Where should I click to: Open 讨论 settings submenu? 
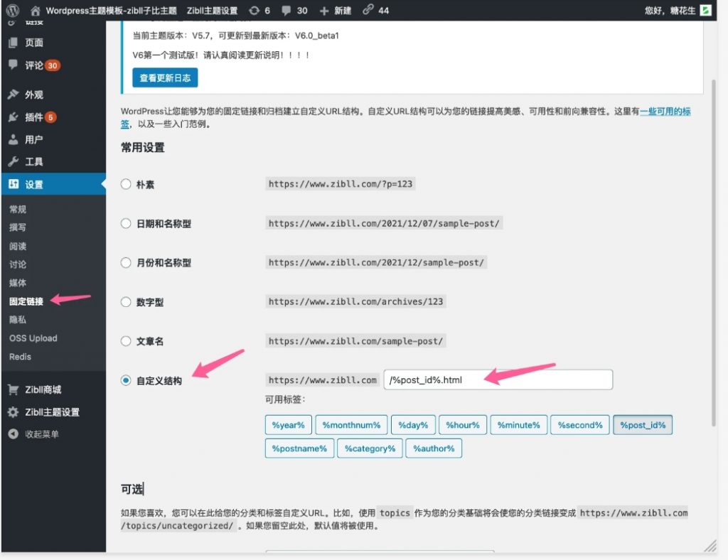(18, 264)
